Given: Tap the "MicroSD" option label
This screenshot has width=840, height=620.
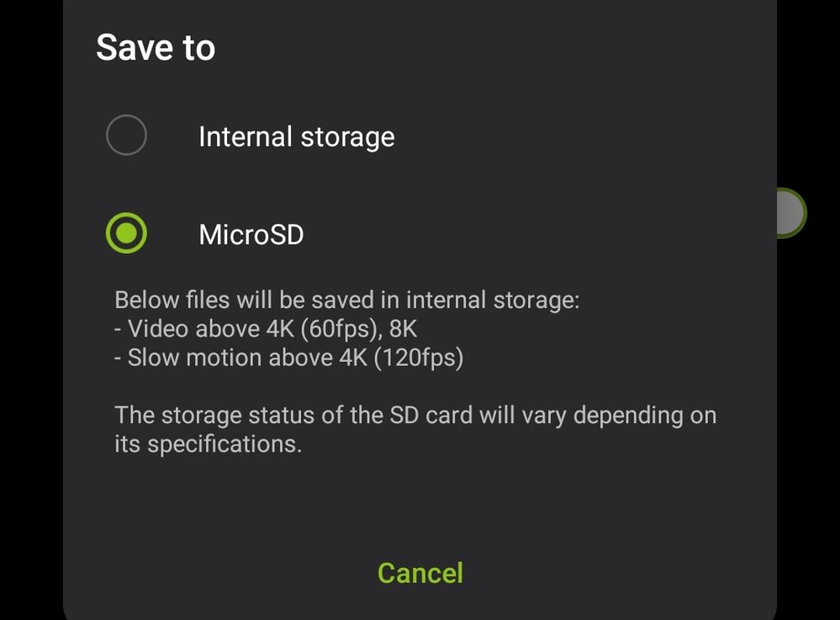Looking at the screenshot, I should 251,234.
